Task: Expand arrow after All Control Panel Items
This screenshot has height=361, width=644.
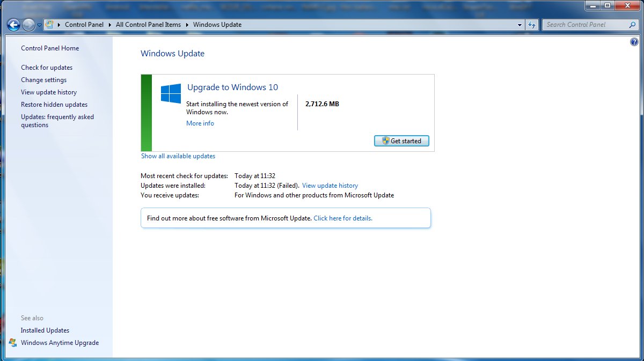Action: coord(187,25)
